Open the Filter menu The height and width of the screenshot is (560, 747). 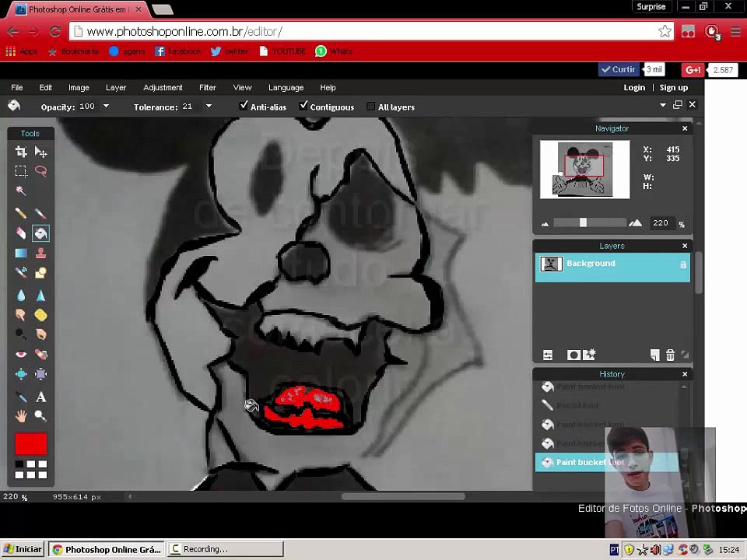[x=207, y=88]
